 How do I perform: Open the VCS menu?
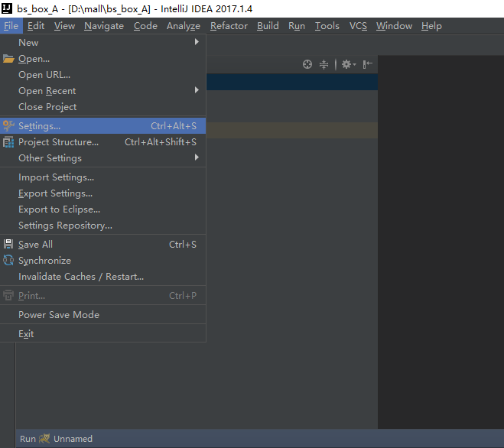(358, 26)
